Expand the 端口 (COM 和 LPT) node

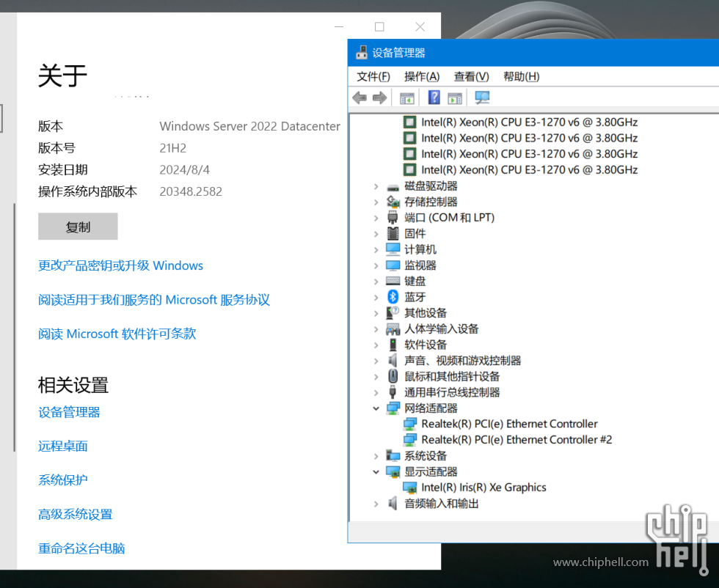coord(376,218)
